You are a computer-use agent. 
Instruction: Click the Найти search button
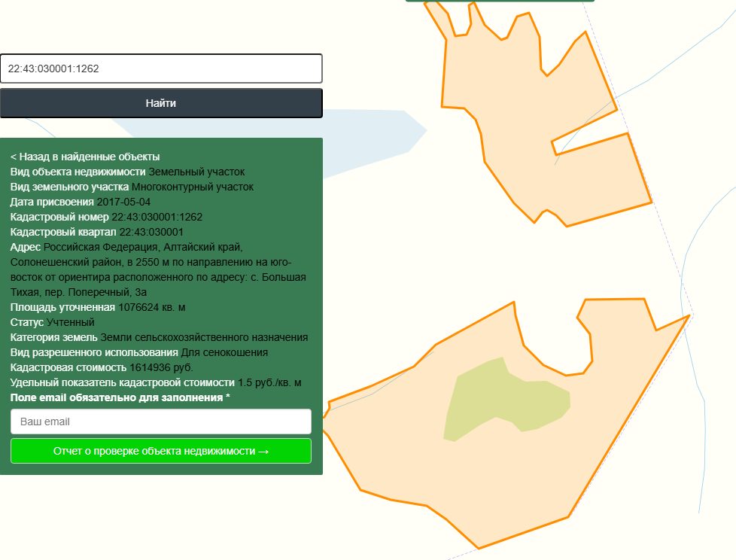tap(161, 103)
